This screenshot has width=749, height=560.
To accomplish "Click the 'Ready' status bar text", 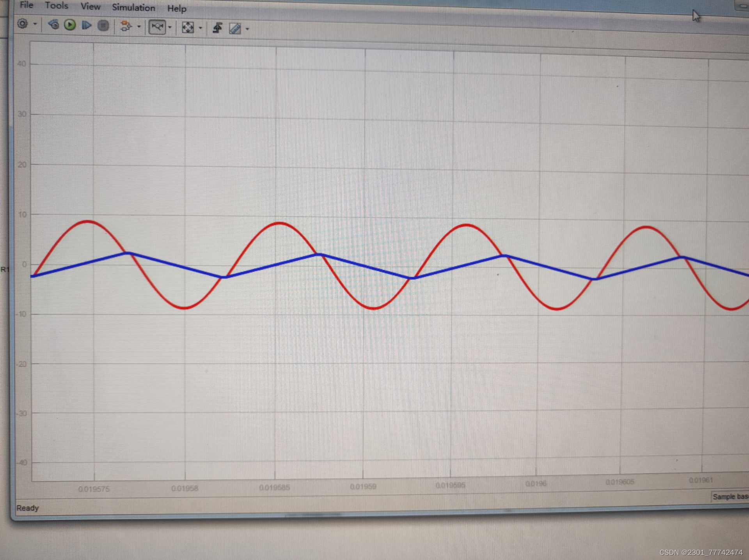I will [x=27, y=508].
